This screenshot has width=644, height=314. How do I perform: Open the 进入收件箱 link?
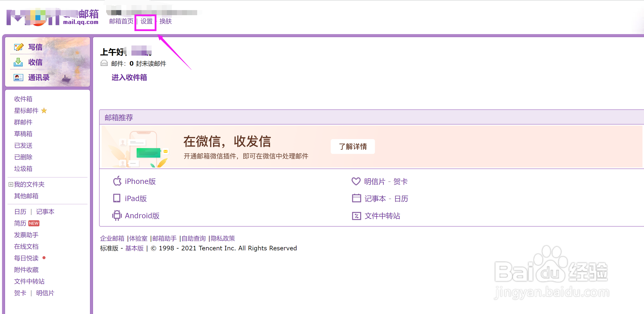point(129,78)
